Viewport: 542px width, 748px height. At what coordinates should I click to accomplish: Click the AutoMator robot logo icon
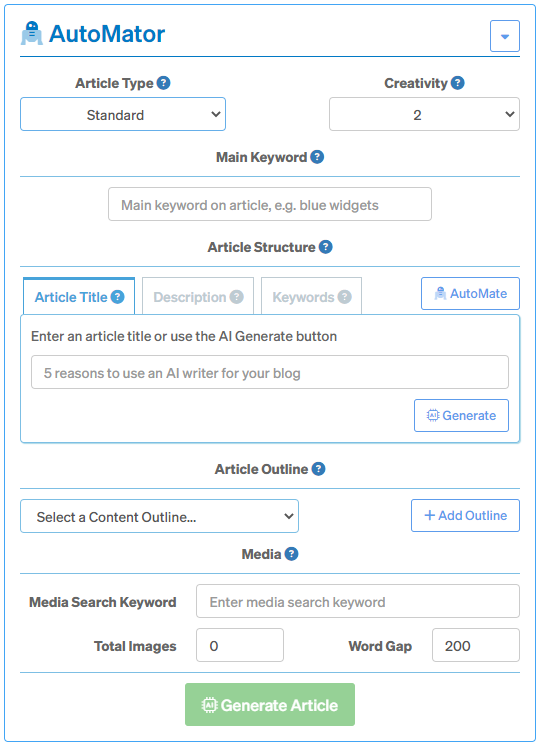click(31, 34)
